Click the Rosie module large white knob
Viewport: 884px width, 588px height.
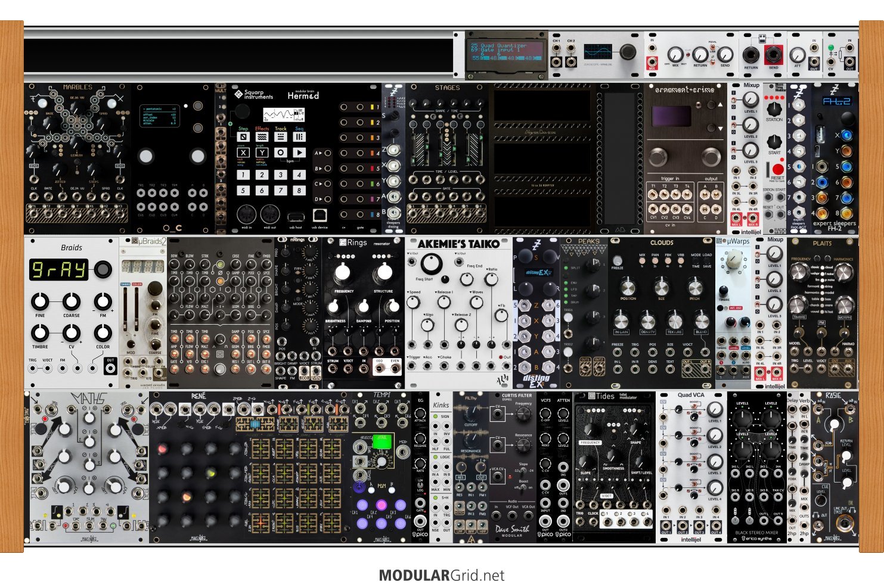coord(835,424)
